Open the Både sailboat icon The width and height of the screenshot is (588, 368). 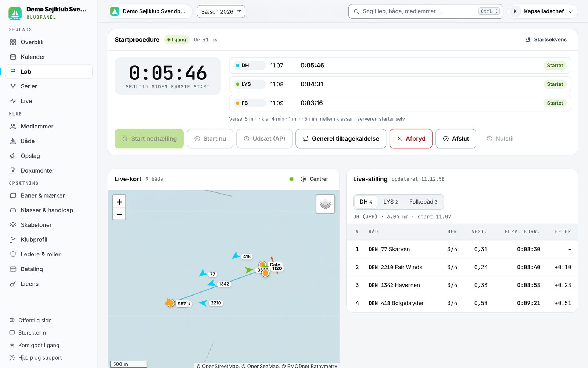pyautogui.click(x=13, y=141)
